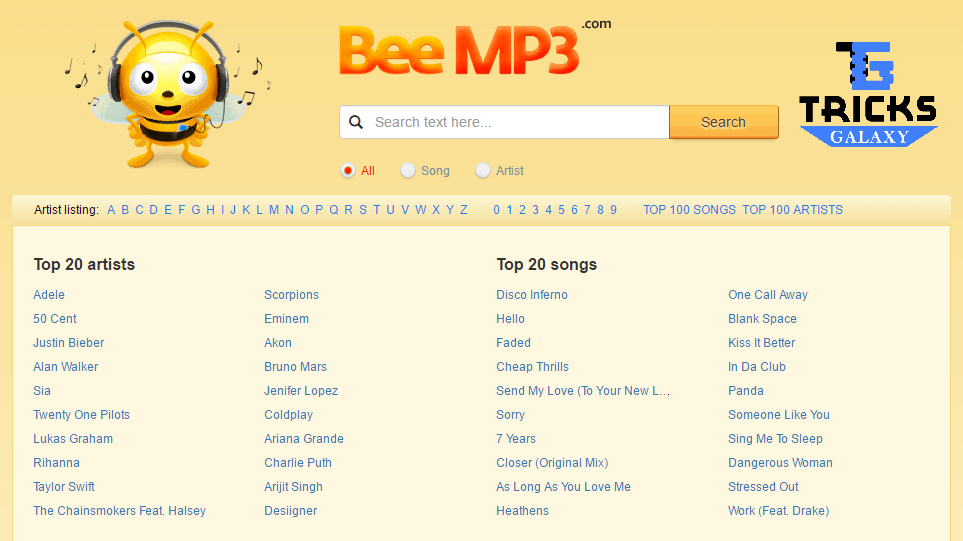Open the song Sorry
Screen dimensions: 963x541
pos(510,415)
